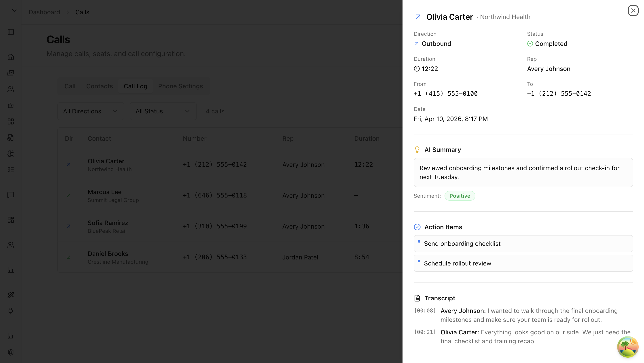Open the checklist tasks icon in sidebar

click(x=11, y=170)
